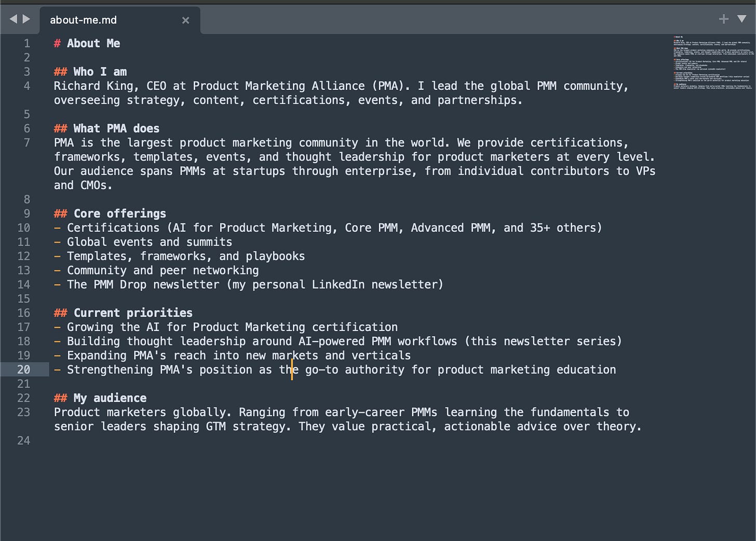Click the 'Strengthening PMA's position' line
This screenshot has width=756, height=541.
[x=335, y=370]
